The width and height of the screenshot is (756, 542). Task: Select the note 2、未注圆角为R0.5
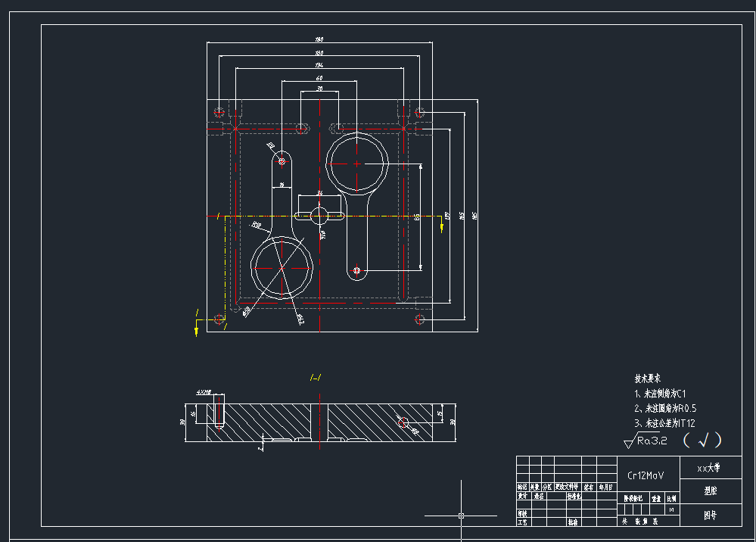click(x=665, y=409)
